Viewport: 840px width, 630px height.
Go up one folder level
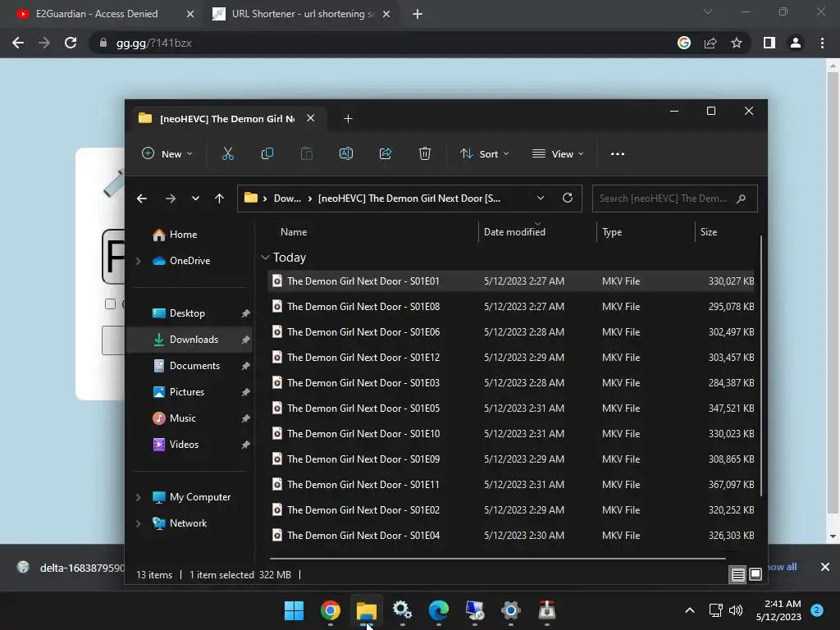coord(219,199)
